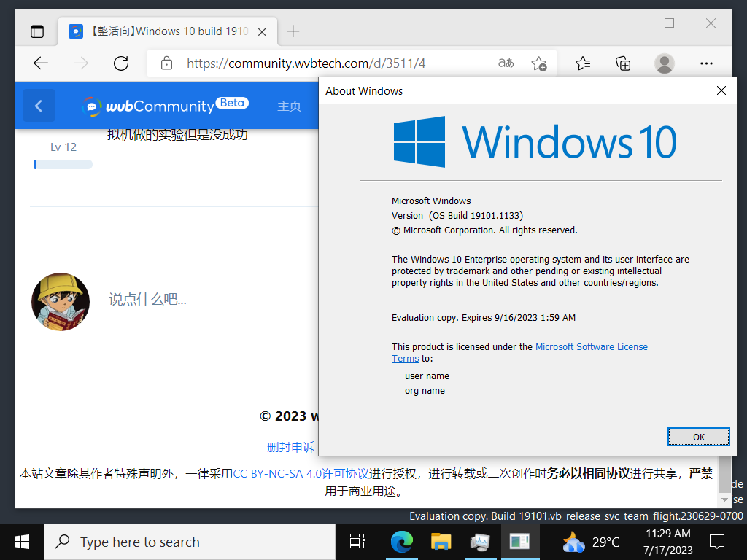Viewport: 747px width, 560px height.
Task: Click the Evaluation copy expiry line
Action: [484, 318]
